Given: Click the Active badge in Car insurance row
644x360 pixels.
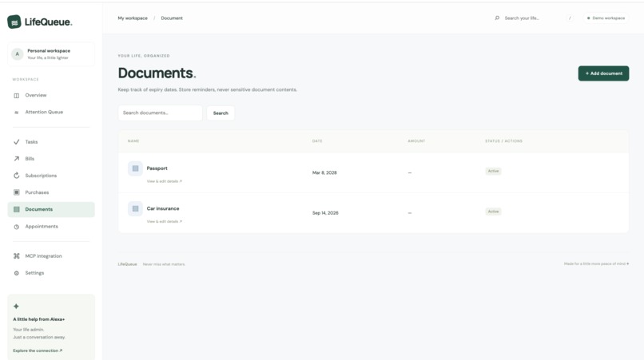Looking at the screenshot, I should 493,212.
